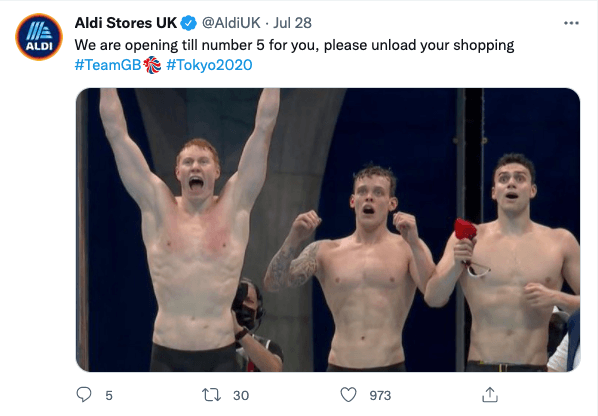Open the swimmers GIF image

(328, 230)
